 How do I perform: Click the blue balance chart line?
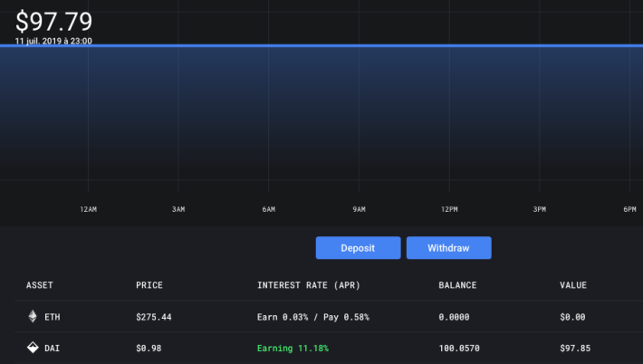(321, 45)
